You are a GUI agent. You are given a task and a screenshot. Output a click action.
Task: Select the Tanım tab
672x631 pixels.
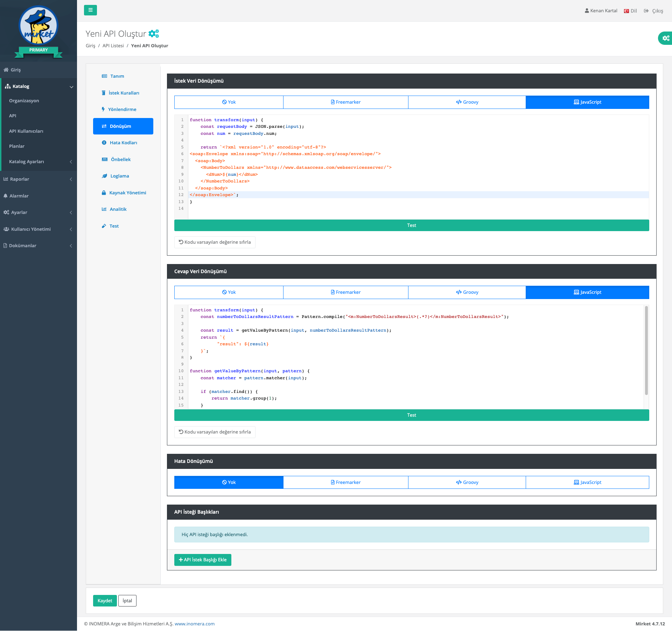coord(123,76)
